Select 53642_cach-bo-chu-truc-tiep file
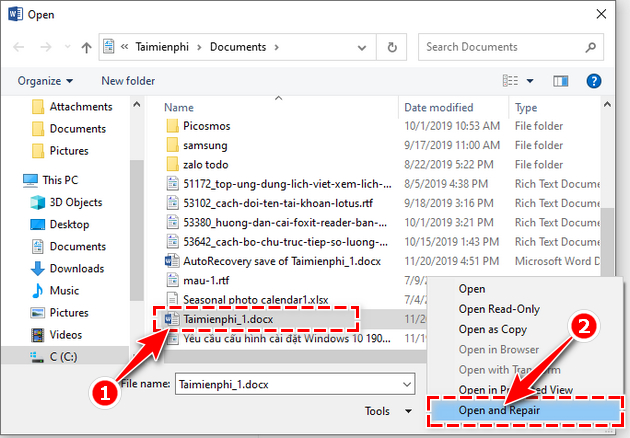 285,242
